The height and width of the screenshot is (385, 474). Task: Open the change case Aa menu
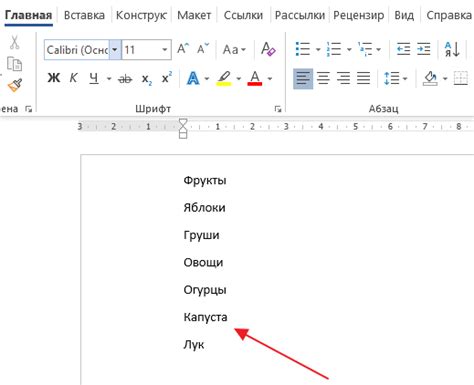pyautogui.click(x=234, y=50)
